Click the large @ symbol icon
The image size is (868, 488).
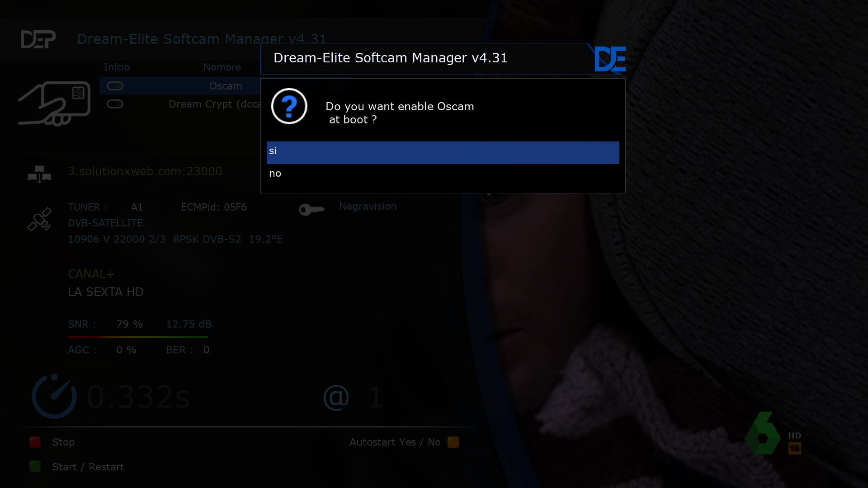[336, 397]
